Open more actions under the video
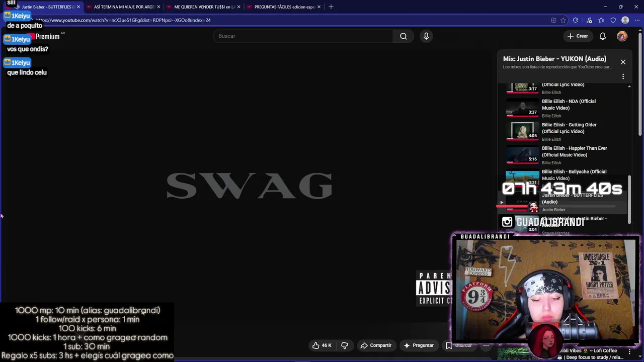 click(486, 345)
